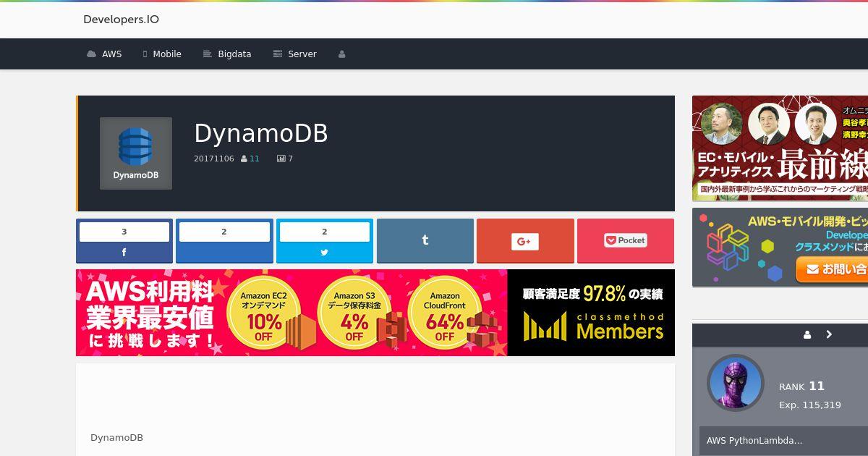Open the DynamoDB article title
The image size is (868, 456).
click(260, 133)
